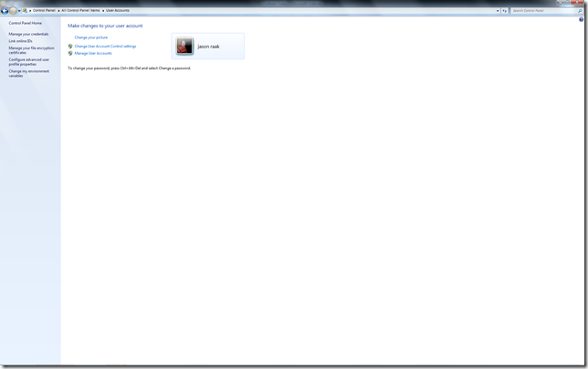Image resolution: width=588 pixels, height=369 pixels.
Task: Click the shield icon beside UAC settings
Action: [70, 46]
